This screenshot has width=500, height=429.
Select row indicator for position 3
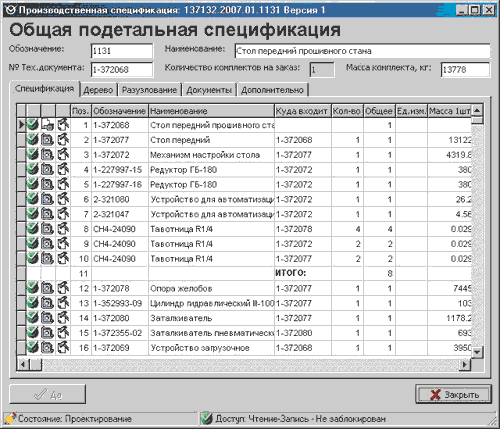coord(21,155)
